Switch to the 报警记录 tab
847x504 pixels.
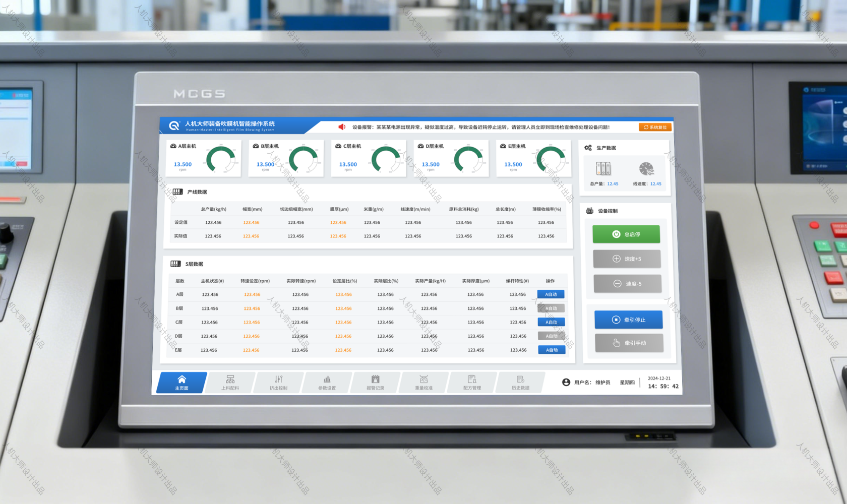(375, 383)
